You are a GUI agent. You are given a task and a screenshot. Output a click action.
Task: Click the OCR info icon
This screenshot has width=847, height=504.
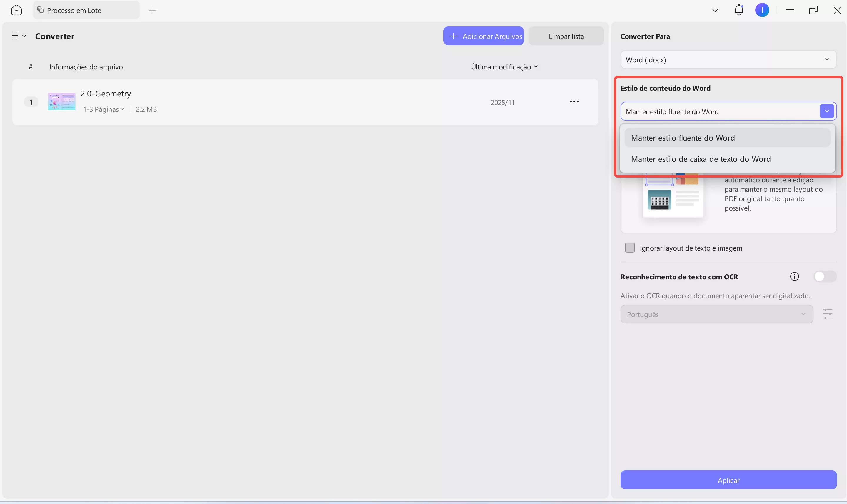[794, 276]
